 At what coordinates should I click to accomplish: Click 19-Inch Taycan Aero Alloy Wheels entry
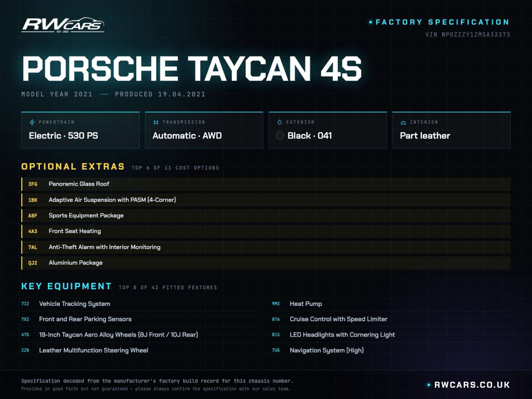pyautogui.click(x=140, y=335)
